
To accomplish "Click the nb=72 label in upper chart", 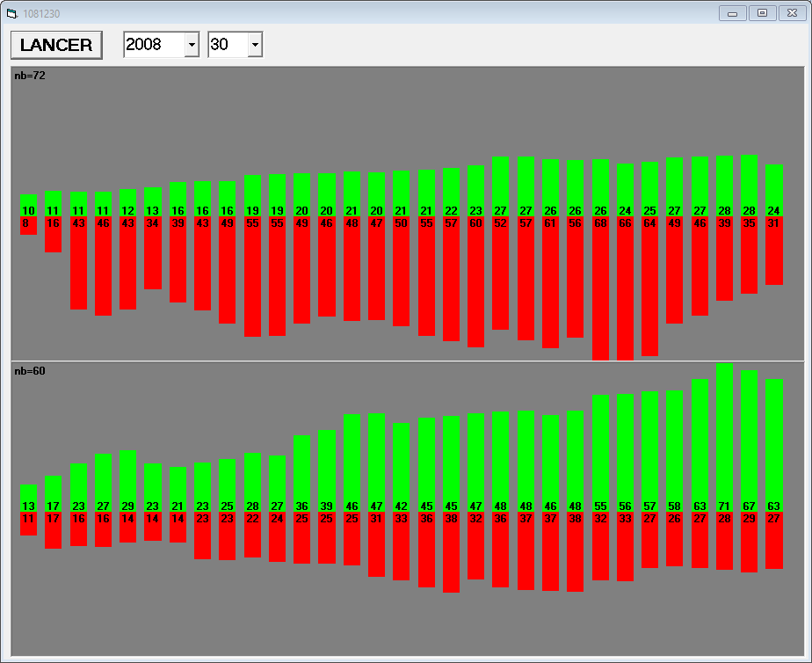I will click(30, 76).
